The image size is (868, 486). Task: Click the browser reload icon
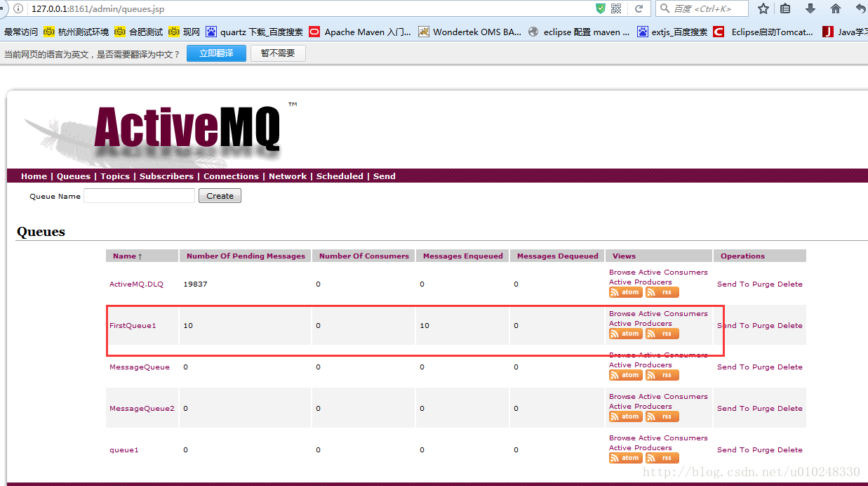tap(639, 8)
